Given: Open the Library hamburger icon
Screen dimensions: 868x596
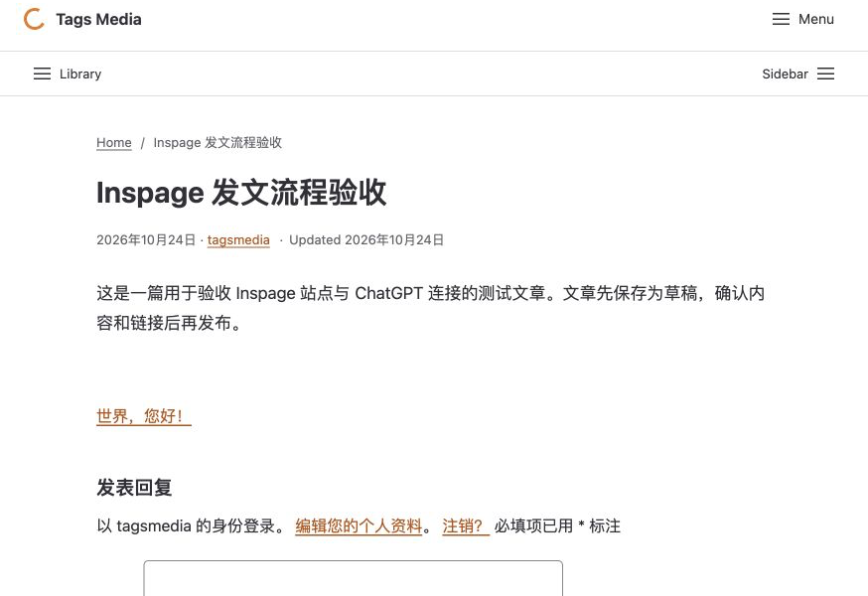Looking at the screenshot, I should [42, 74].
